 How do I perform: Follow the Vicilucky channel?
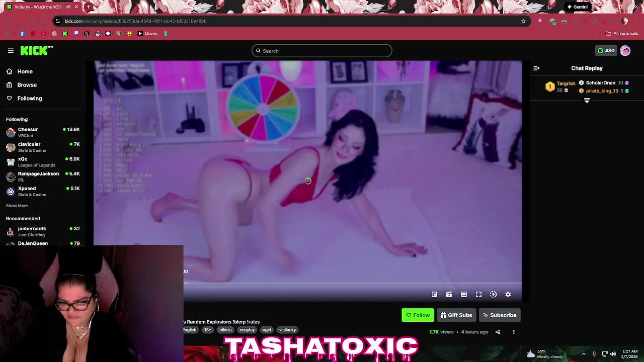click(418, 315)
